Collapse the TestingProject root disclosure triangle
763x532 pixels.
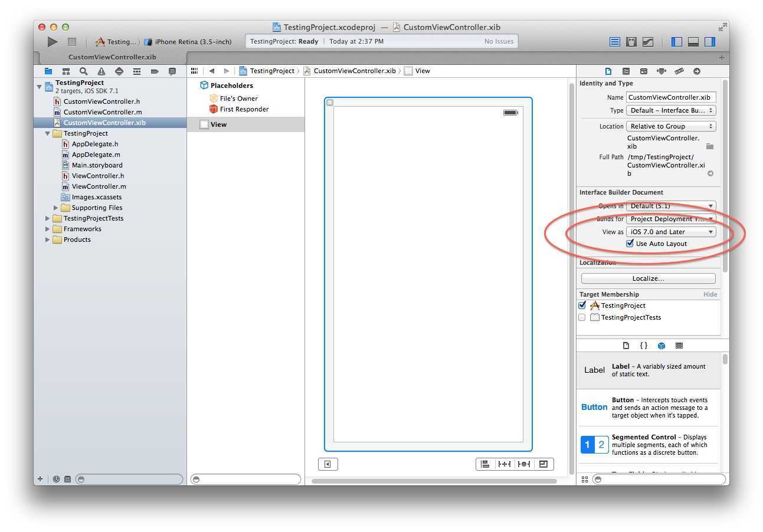pyautogui.click(x=40, y=87)
